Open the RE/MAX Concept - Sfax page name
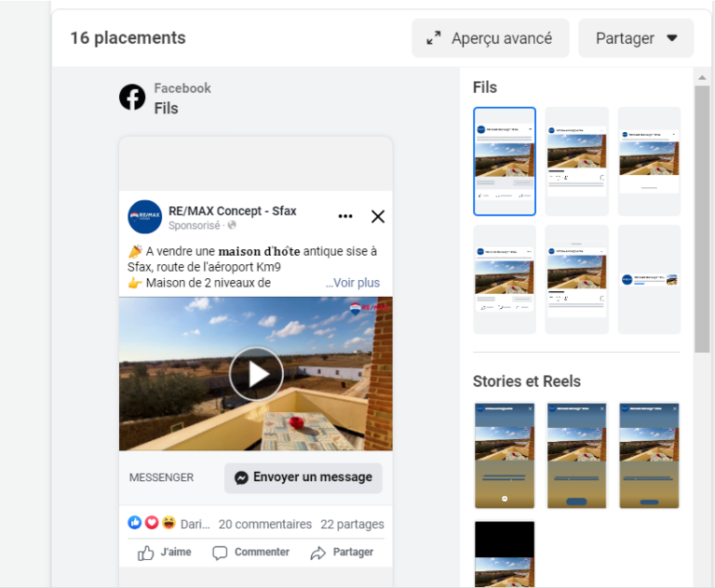 click(232, 210)
